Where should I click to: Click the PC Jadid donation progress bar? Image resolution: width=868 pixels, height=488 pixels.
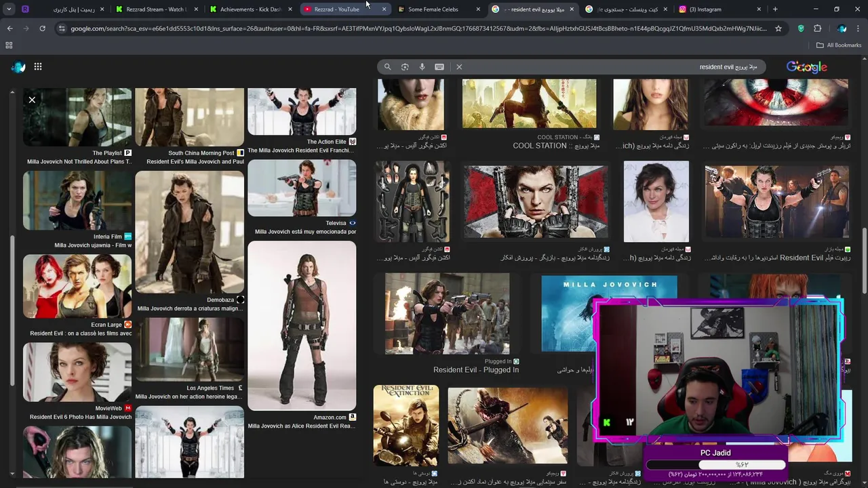pos(715,465)
